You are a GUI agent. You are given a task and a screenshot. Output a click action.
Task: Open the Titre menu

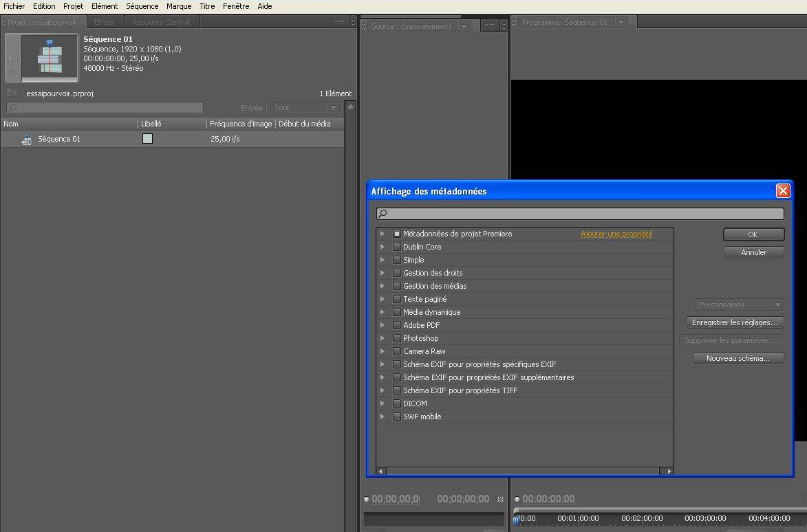click(207, 6)
